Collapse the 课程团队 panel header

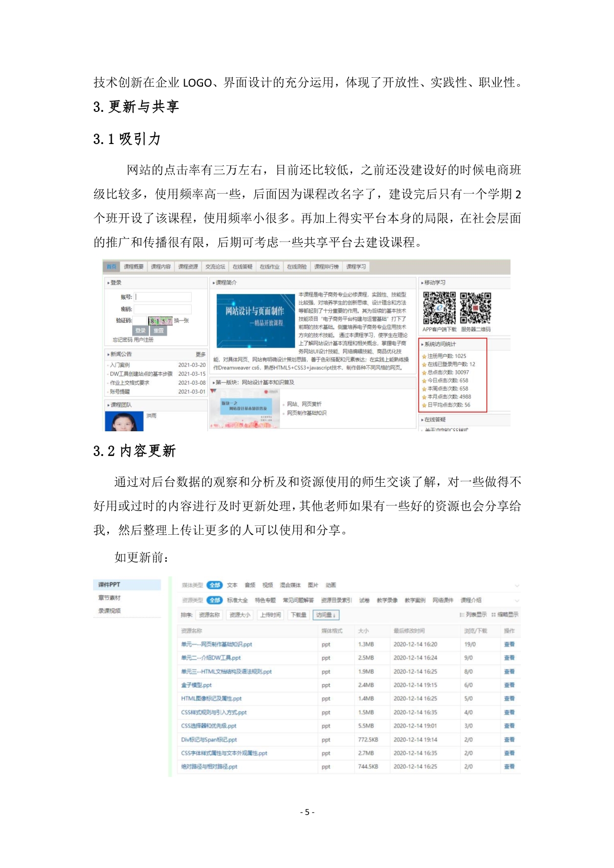[155, 405]
